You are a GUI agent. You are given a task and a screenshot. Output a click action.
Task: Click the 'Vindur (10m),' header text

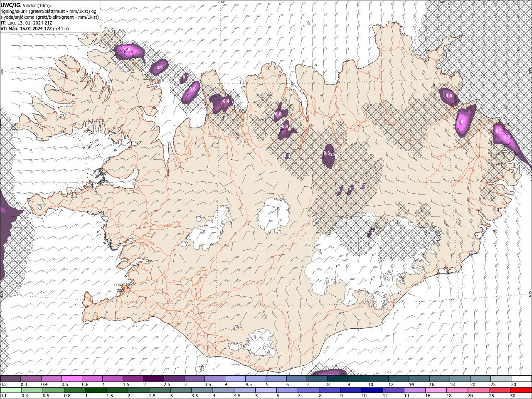pos(37,5)
